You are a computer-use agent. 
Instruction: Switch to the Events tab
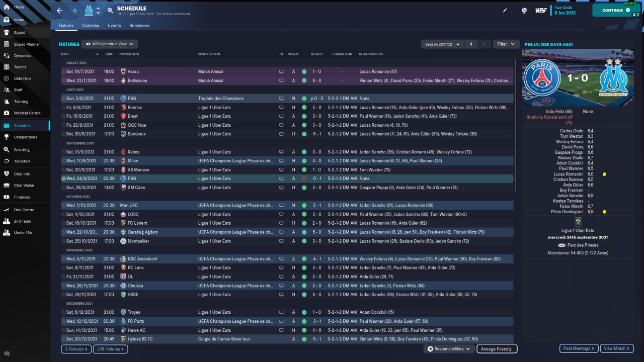coord(114,26)
